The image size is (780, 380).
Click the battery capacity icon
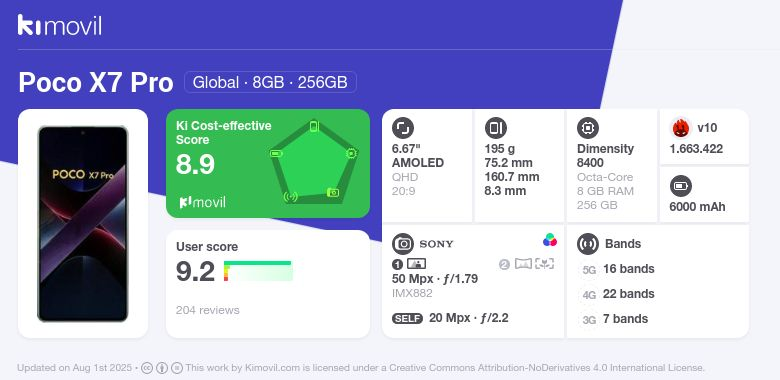click(x=681, y=187)
